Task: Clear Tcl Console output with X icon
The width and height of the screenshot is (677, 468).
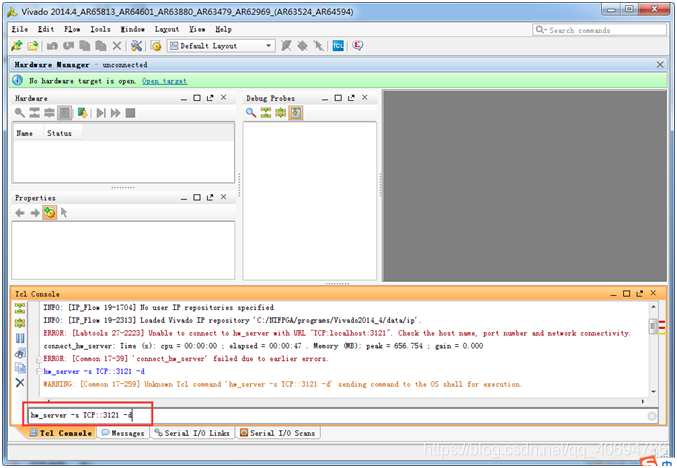Action: [x=20, y=383]
